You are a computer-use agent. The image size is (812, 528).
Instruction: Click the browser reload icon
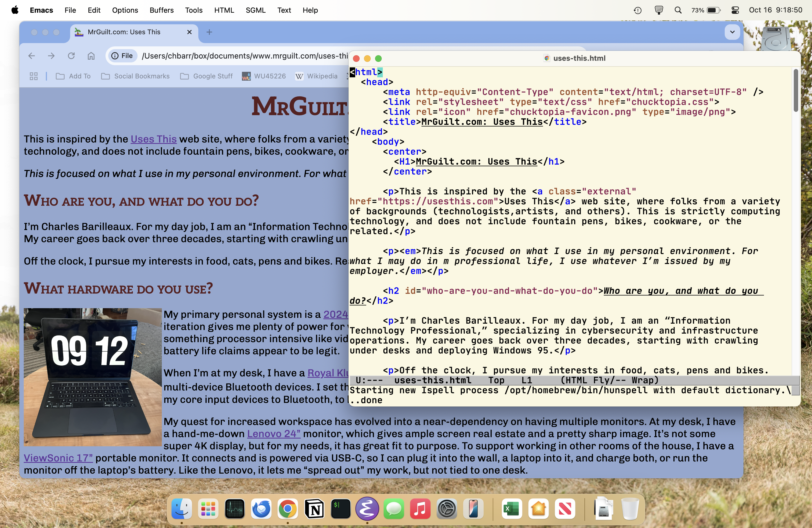[x=71, y=56]
